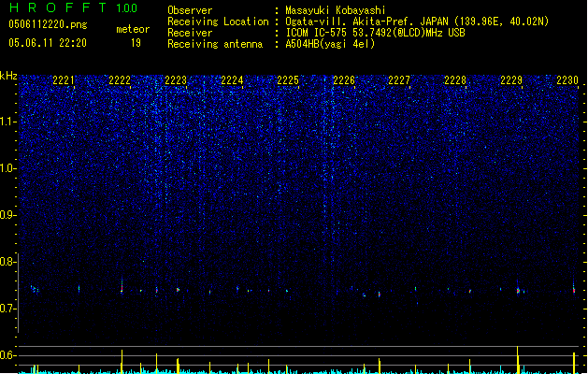Viewport: 588px width, 374px height.
Task: Click the 0.7 kHz axis label
Action: click(7, 309)
